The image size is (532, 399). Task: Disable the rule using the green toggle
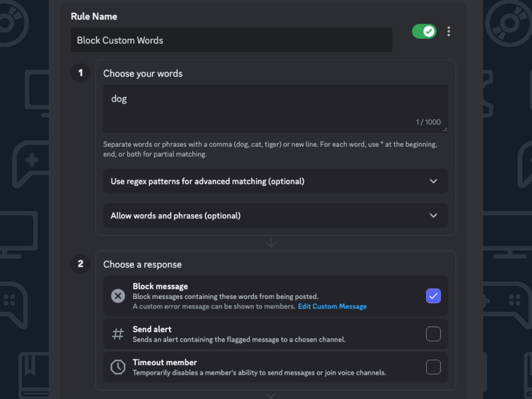coord(424,31)
